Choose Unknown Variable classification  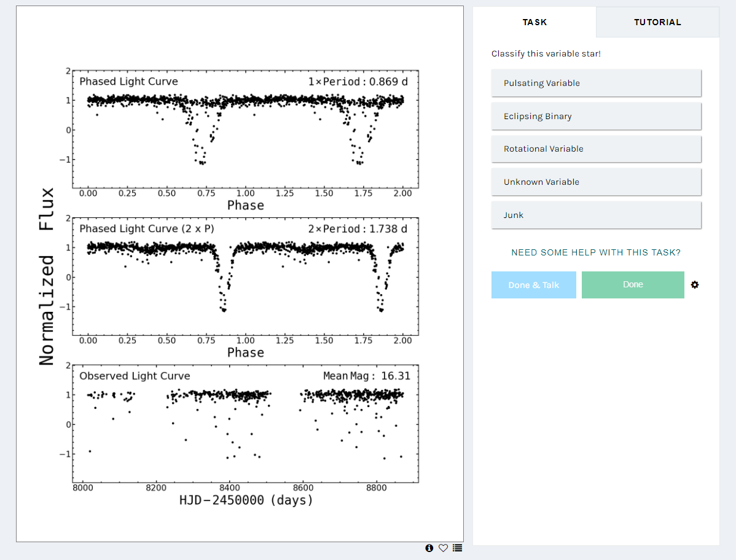coord(596,182)
